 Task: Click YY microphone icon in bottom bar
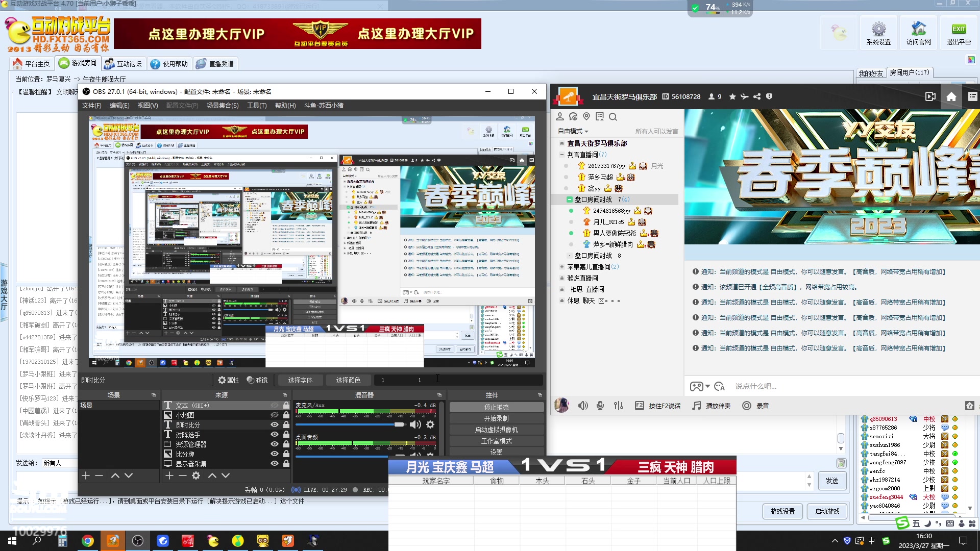[x=600, y=406]
